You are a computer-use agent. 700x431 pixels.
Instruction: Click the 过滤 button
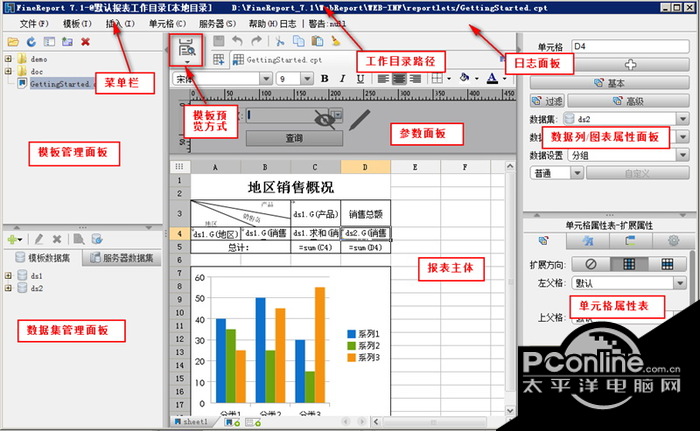click(547, 101)
